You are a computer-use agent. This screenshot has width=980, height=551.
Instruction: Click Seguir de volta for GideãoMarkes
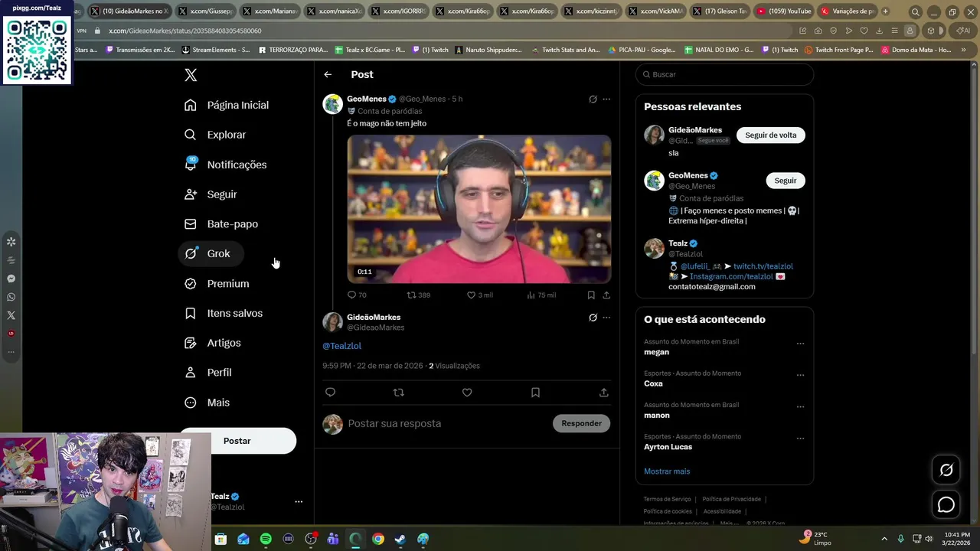[770, 135]
